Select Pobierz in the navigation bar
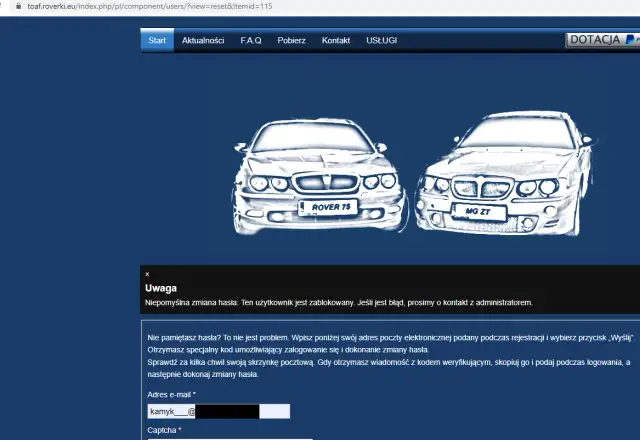The width and height of the screenshot is (640, 440). point(291,40)
